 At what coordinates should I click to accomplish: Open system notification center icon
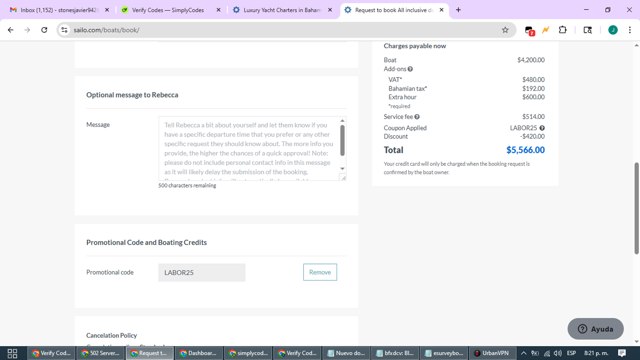(622, 353)
